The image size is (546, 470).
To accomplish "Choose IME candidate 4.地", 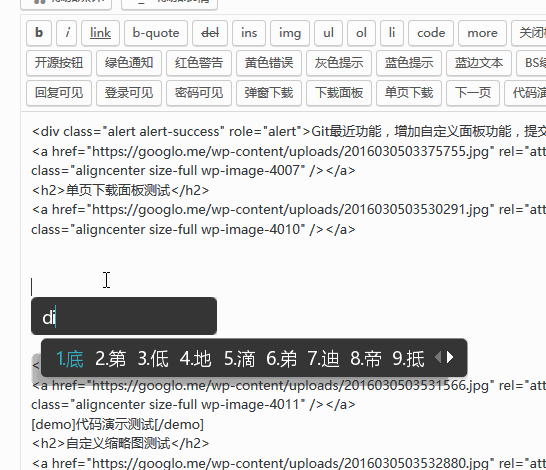I will [195, 359].
